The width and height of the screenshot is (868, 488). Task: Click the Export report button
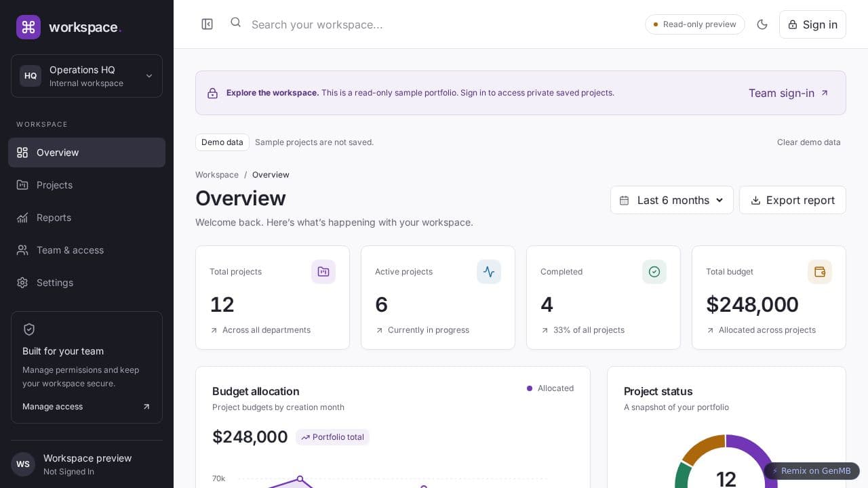pos(793,200)
